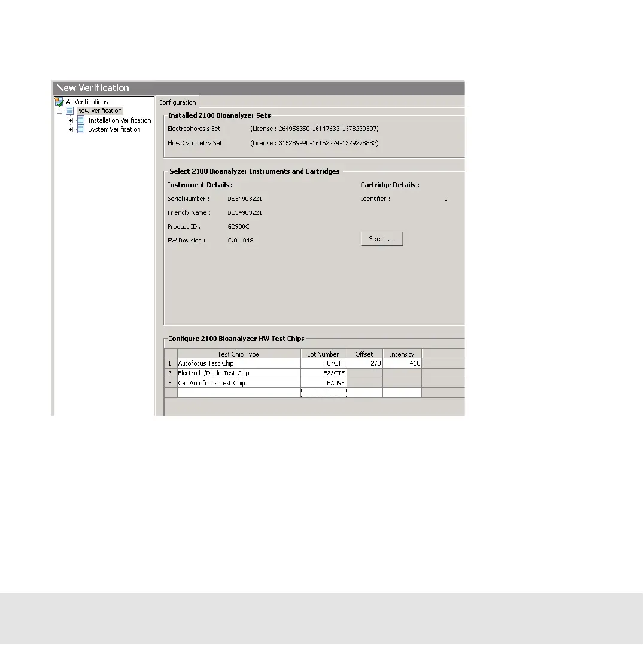Viewport: 644px width, 645px height.
Task: Click the cartridge Identifier value 1
Action: tap(446, 199)
